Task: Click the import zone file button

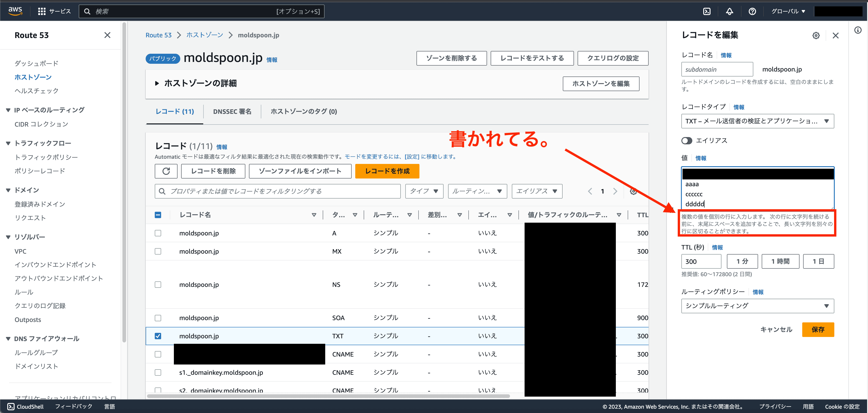Action: [300, 171]
